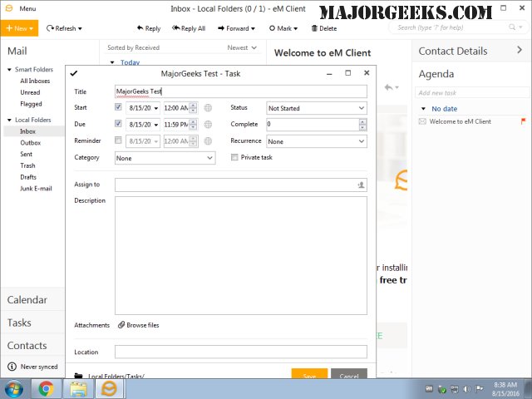Uncheck the Due date checkbox
532x399 pixels.
coord(118,124)
